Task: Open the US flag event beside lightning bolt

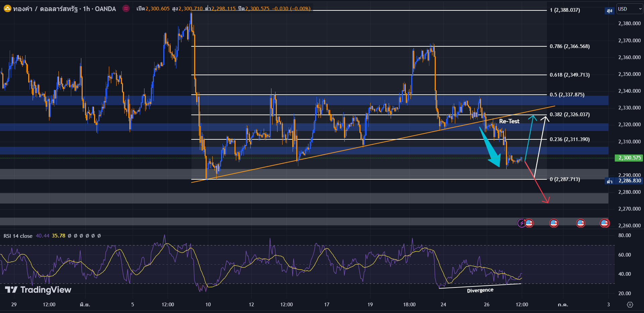Action: click(x=529, y=223)
